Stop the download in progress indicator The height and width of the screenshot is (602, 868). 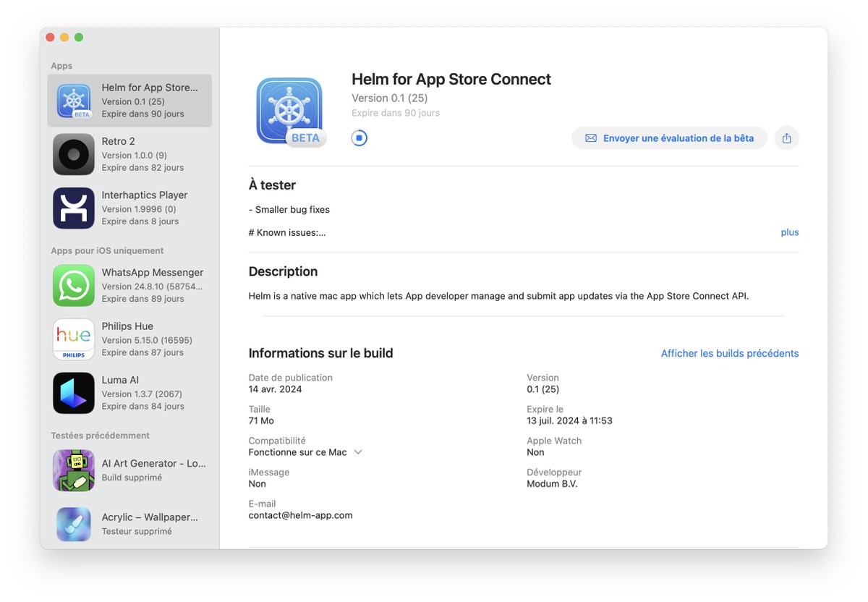[x=359, y=137]
